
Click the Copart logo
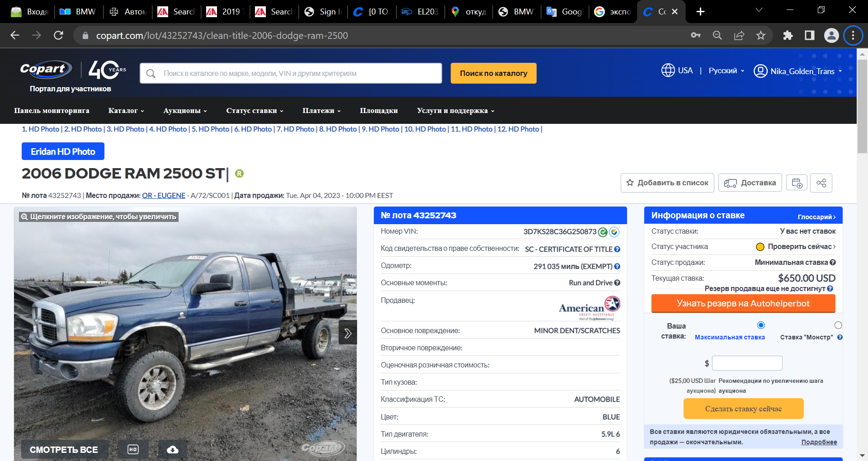coord(46,69)
